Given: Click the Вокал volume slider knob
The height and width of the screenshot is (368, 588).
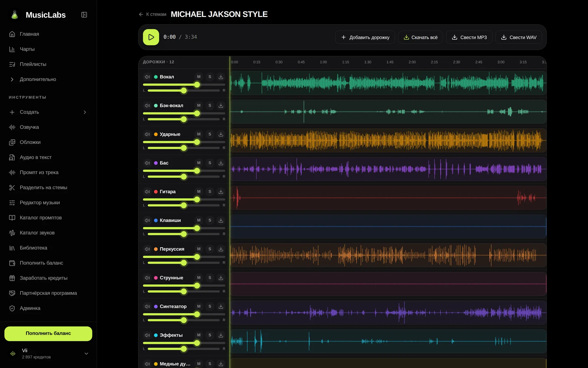Looking at the screenshot, I should (x=197, y=85).
